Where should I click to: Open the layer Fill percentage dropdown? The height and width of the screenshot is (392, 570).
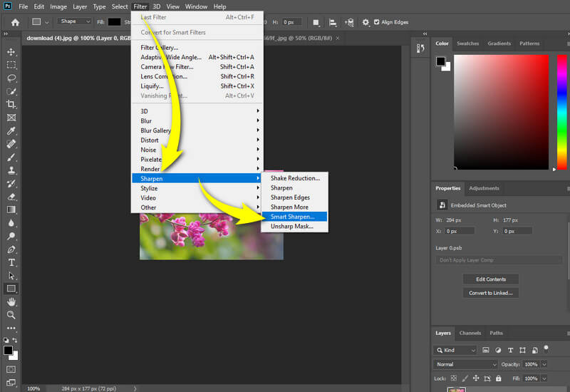(x=544, y=378)
